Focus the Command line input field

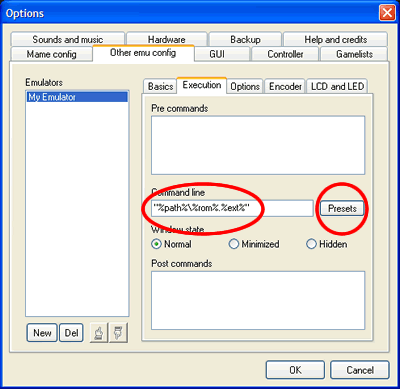tap(232, 208)
